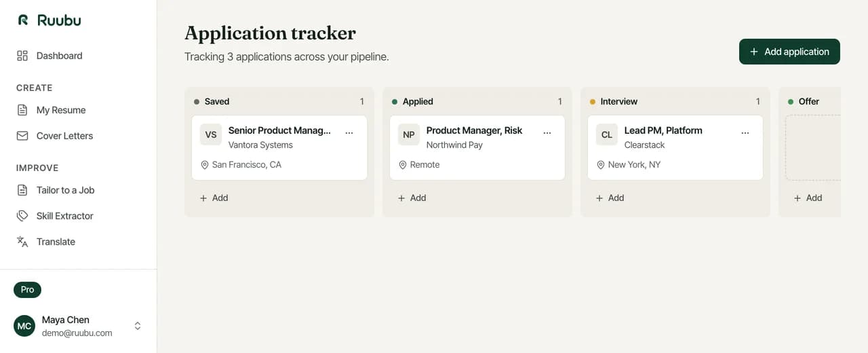The image size is (868, 353).
Task: Click the Skill Extractor tag icon
Action: click(22, 216)
